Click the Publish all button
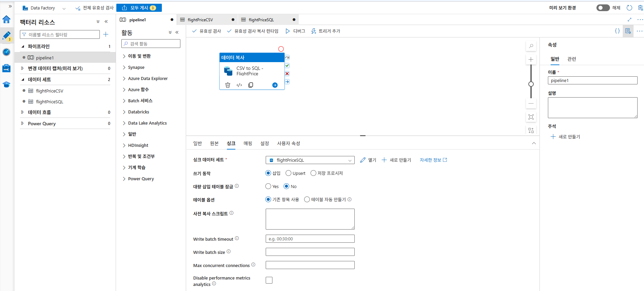 pos(139,8)
